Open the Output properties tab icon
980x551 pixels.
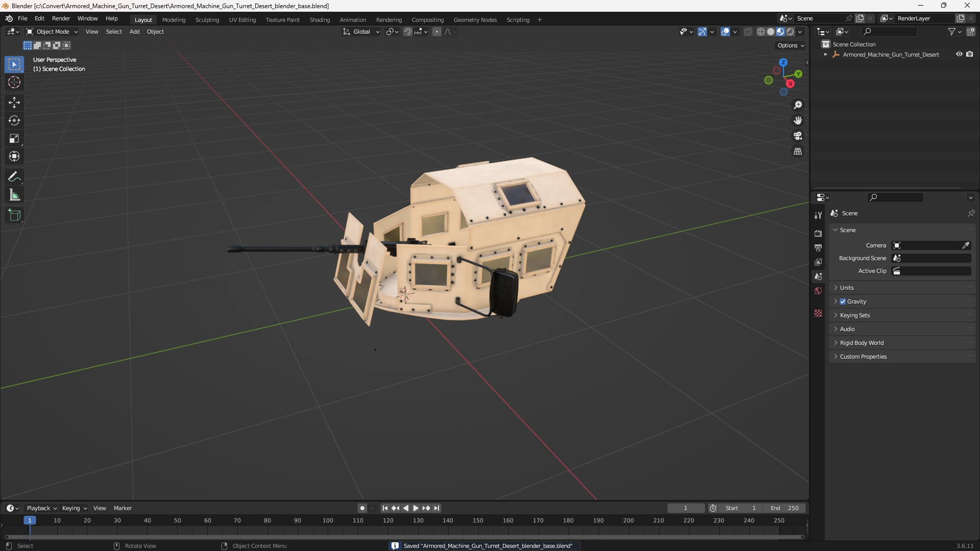(x=818, y=247)
